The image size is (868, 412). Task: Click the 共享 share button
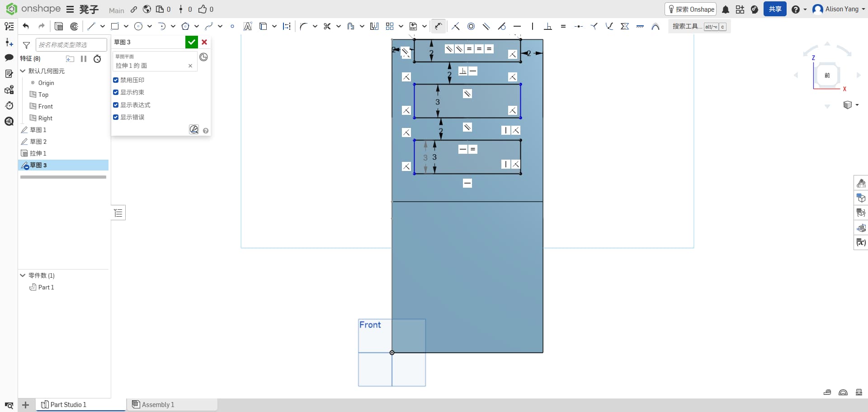point(775,9)
